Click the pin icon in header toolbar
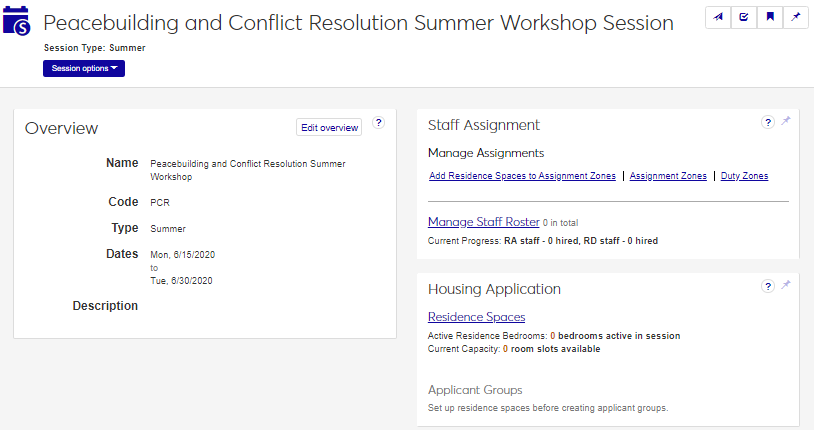The height and width of the screenshot is (430, 814). 796,18
